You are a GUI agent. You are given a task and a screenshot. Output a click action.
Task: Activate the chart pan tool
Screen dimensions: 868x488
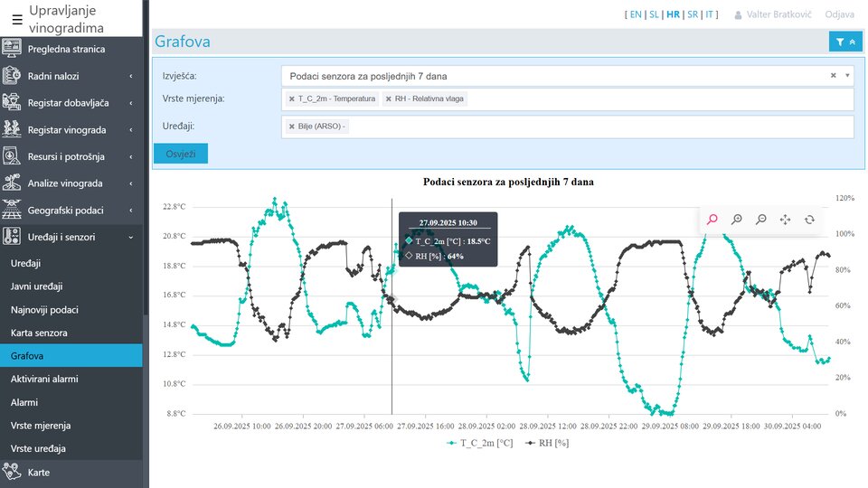coord(785,220)
